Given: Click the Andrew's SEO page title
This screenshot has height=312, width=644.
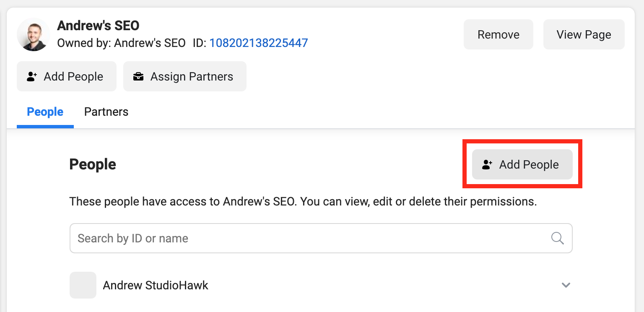Looking at the screenshot, I should click(98, 26).
